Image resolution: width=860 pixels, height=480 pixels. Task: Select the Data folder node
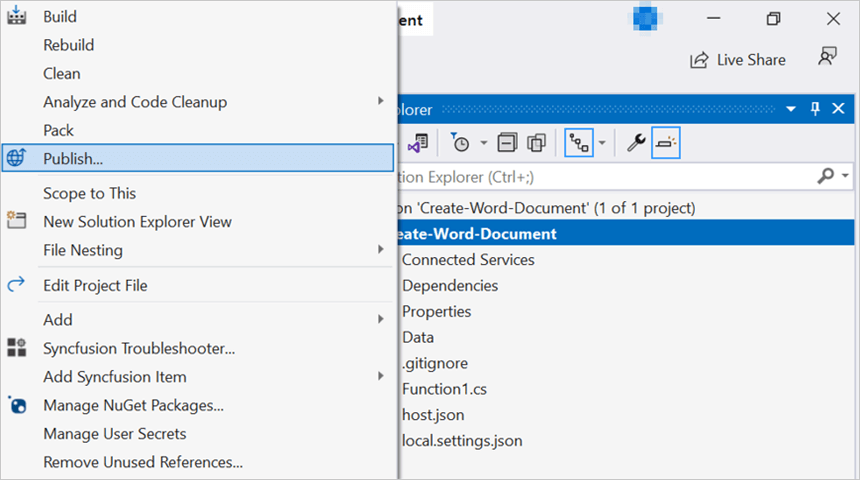tap(417, 337)
